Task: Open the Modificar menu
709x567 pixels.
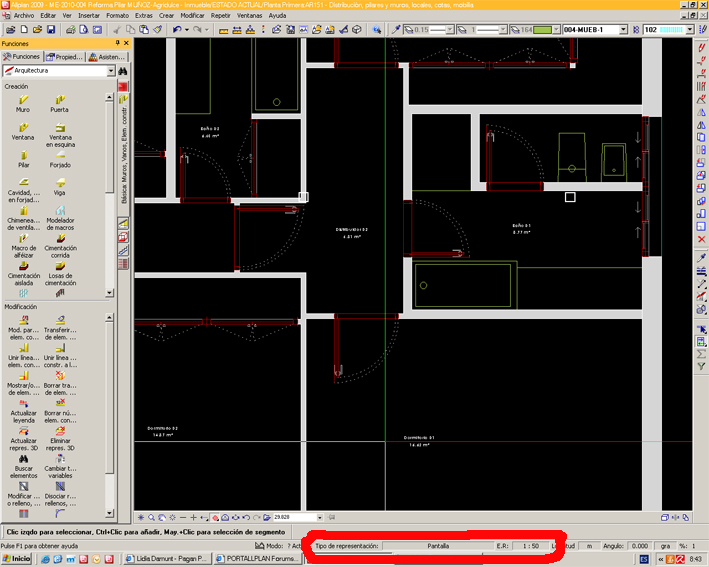Action: [x=192, y=15]
